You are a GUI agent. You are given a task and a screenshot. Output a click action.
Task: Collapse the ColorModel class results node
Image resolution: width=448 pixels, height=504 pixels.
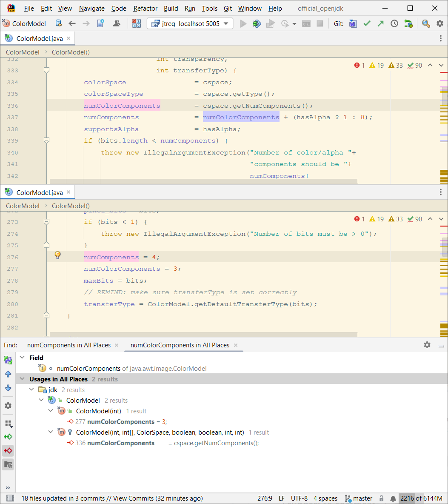41,400
